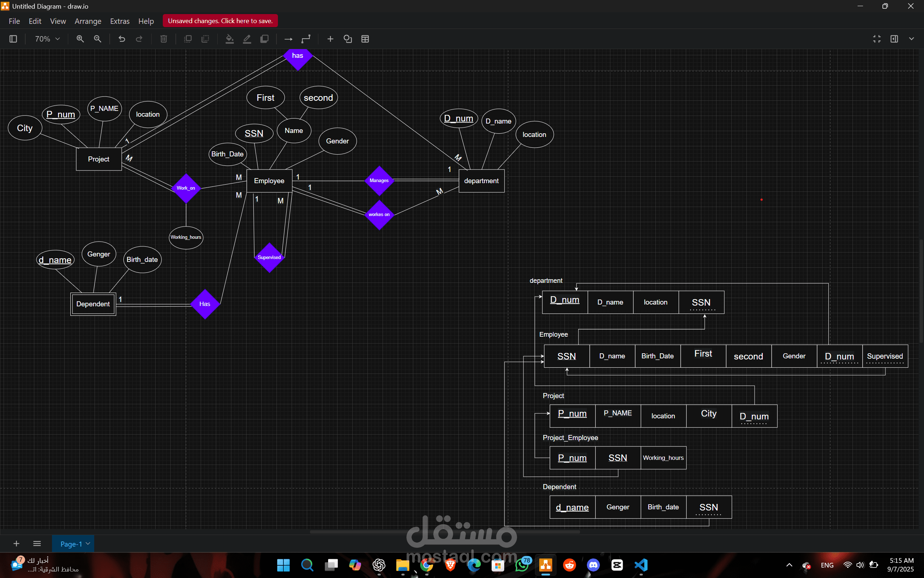Toggle the format panel icon
Image resolution: width=924 pixels, height=578 pixels.
coord(894,39)
